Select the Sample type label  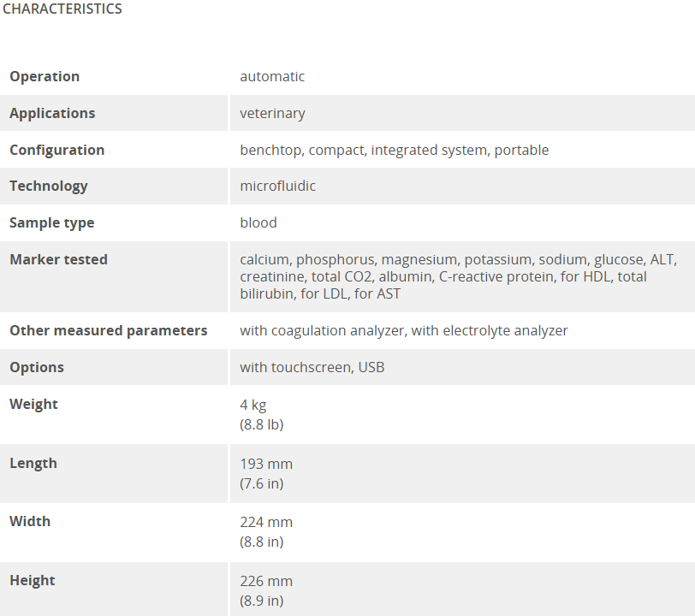coord(52,222)
